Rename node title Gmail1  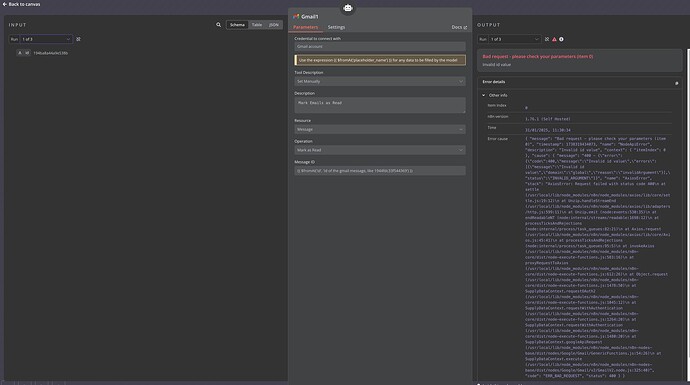tap(310, 17)
